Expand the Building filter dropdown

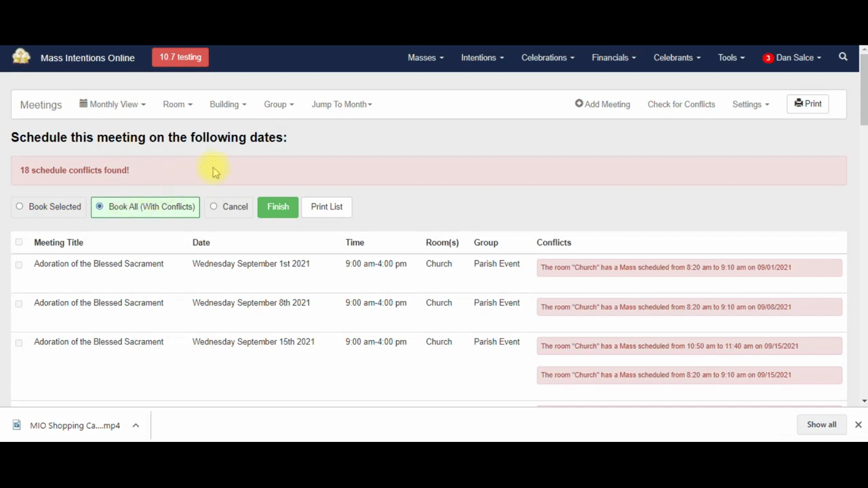pyautogui.click(x=228, y=104)
